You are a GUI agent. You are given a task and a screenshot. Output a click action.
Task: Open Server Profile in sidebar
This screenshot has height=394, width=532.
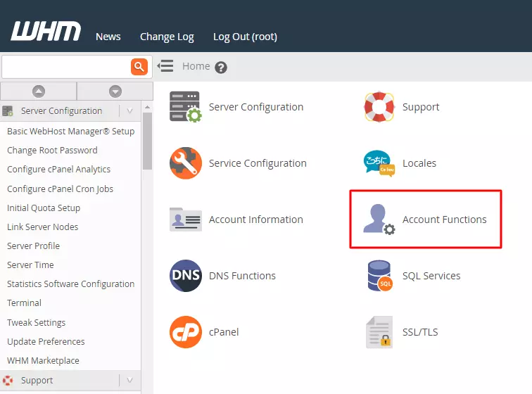click(33, 246)
